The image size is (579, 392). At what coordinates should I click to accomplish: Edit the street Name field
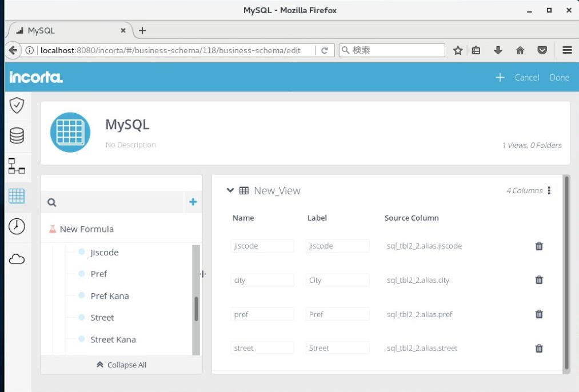[262, 348]
